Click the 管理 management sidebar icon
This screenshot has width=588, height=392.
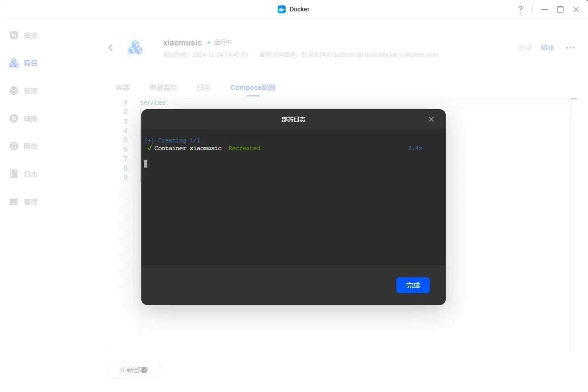tap(14, 202)
